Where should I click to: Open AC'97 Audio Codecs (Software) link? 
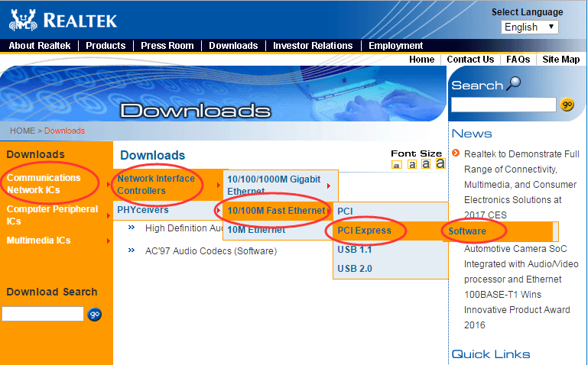211,250
